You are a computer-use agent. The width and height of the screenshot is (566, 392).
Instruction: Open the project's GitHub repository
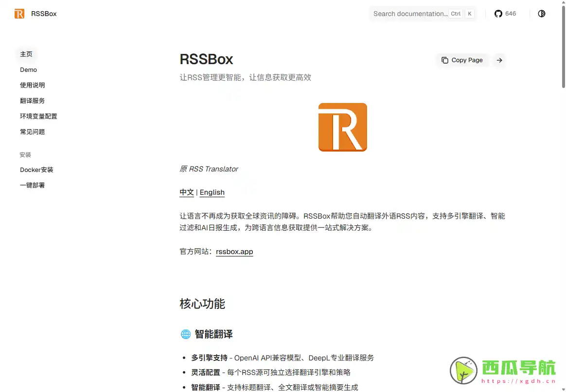click(498, 14)
